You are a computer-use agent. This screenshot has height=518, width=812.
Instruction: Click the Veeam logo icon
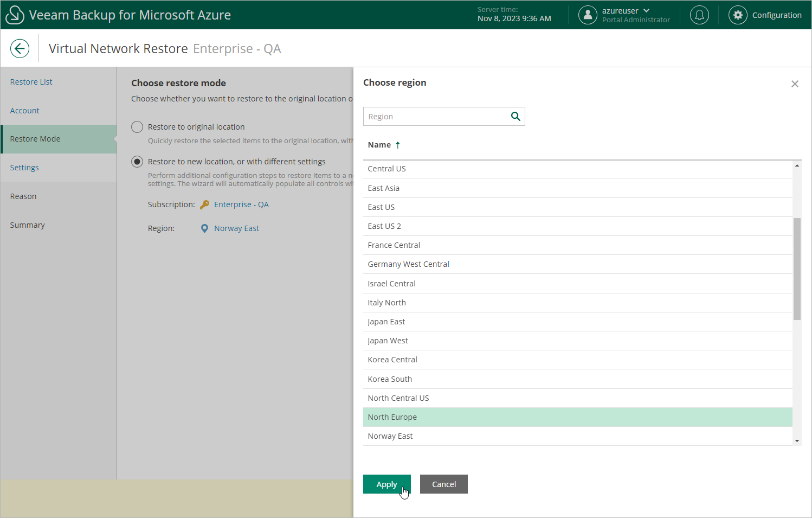[15, 15]
